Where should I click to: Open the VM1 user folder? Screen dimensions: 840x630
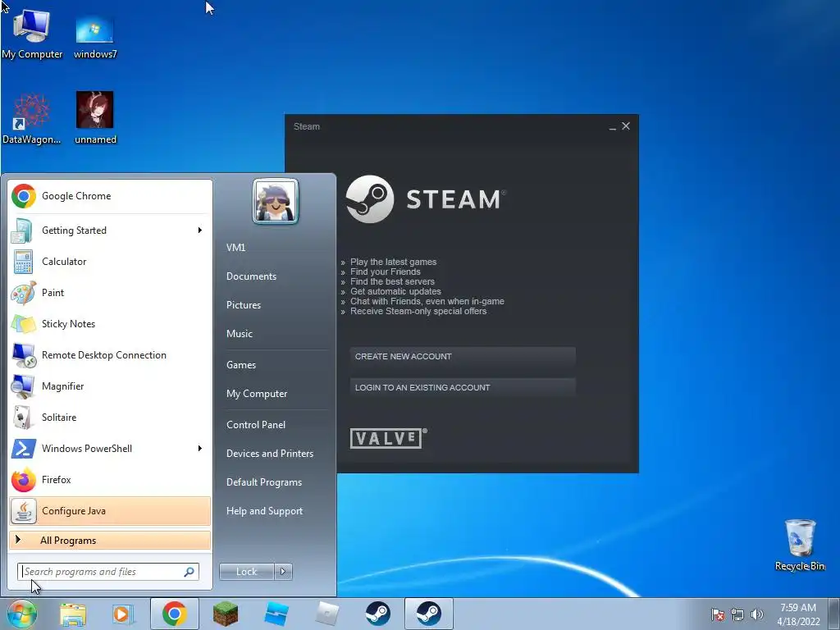click(235, 248)
